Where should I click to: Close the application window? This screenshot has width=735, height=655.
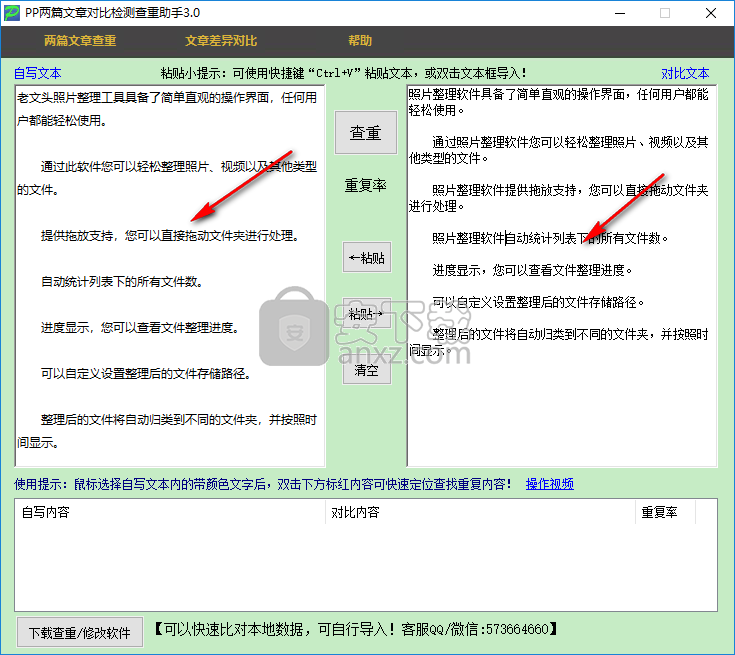coord(711,13)
